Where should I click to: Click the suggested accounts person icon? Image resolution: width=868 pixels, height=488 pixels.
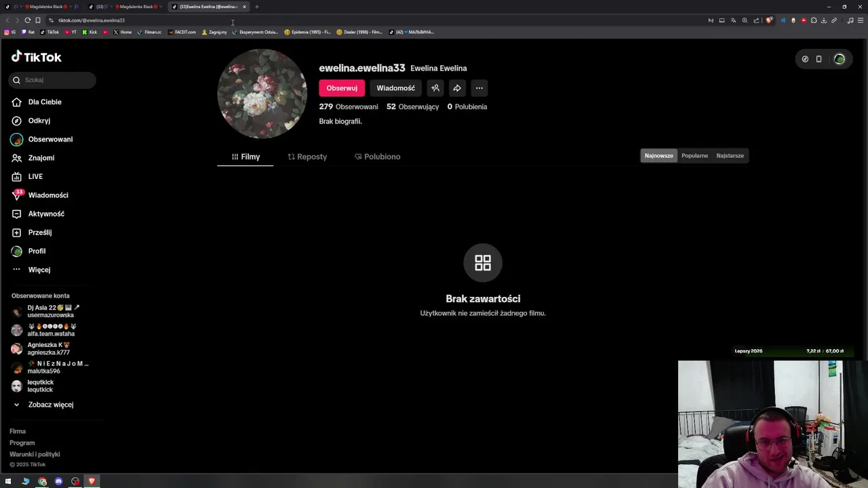pyautogui.click(x=435, y=88)
